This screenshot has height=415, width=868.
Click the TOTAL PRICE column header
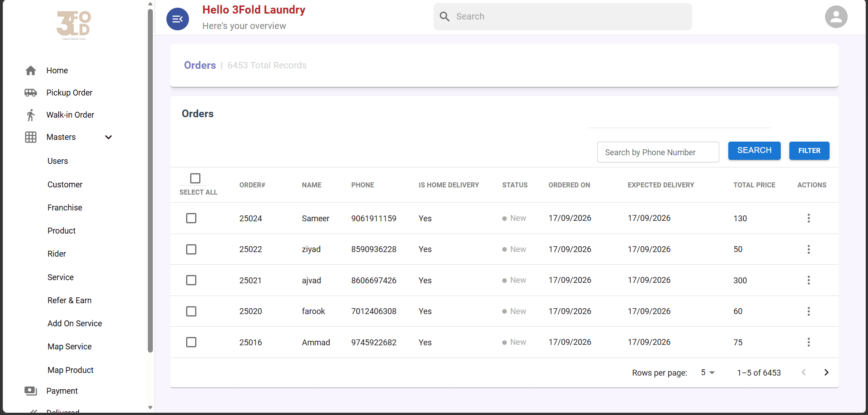754,185
